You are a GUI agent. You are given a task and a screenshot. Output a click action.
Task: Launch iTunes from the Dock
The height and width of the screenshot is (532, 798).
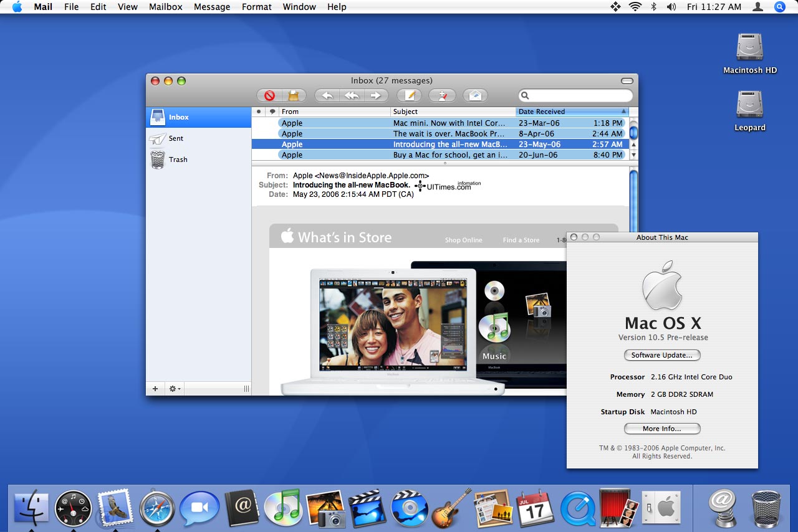click(x=284, y=508)
